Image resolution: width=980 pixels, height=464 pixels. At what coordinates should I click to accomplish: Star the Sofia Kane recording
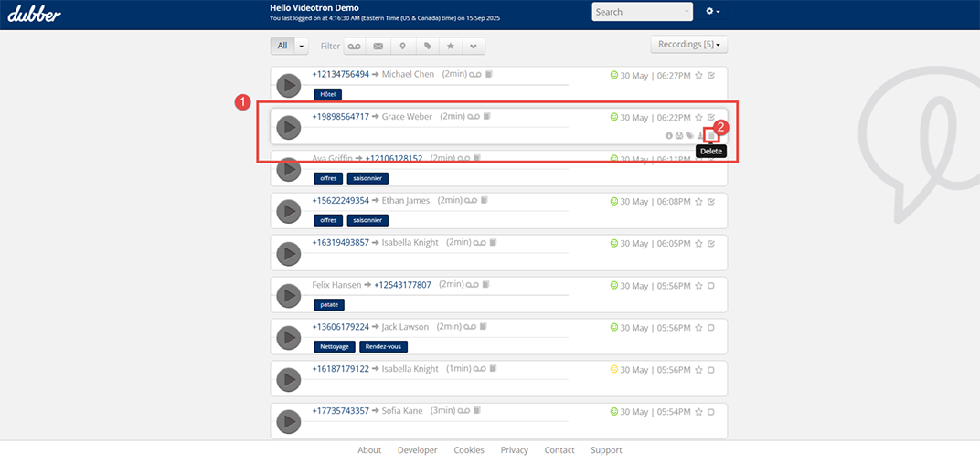(x=698, y=412)
